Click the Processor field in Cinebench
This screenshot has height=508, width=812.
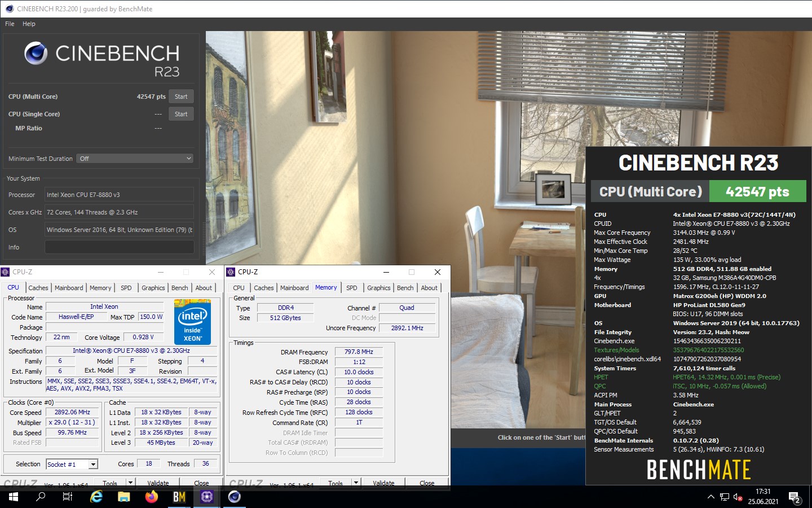click(x=119, y=195)
